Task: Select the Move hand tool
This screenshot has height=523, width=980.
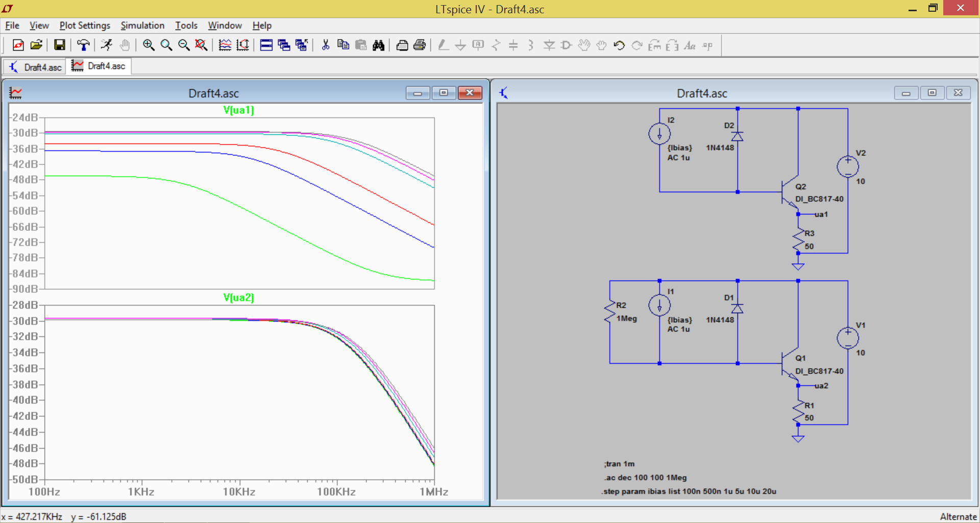Action: pyautogui.click(x=584, y=45)
